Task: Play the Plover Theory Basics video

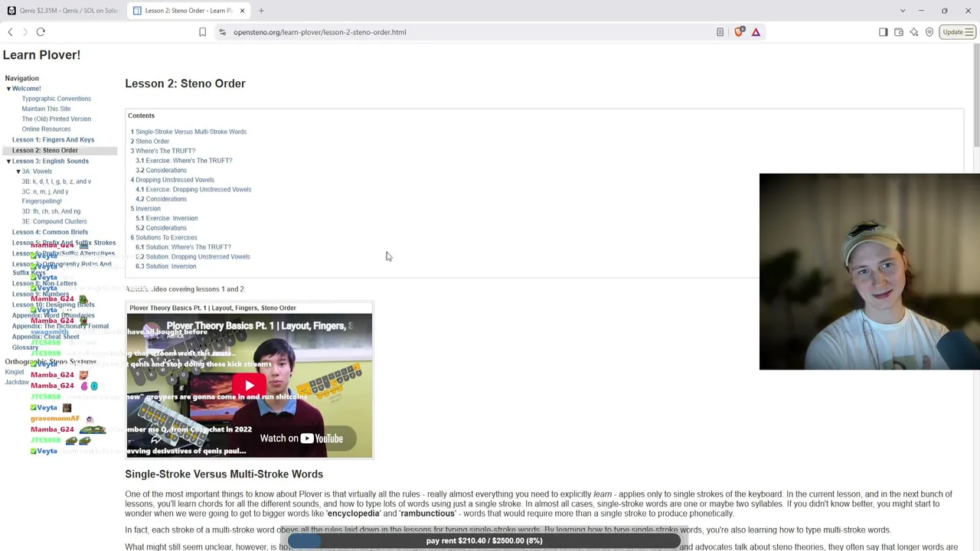Action: [x=249, y=385]
